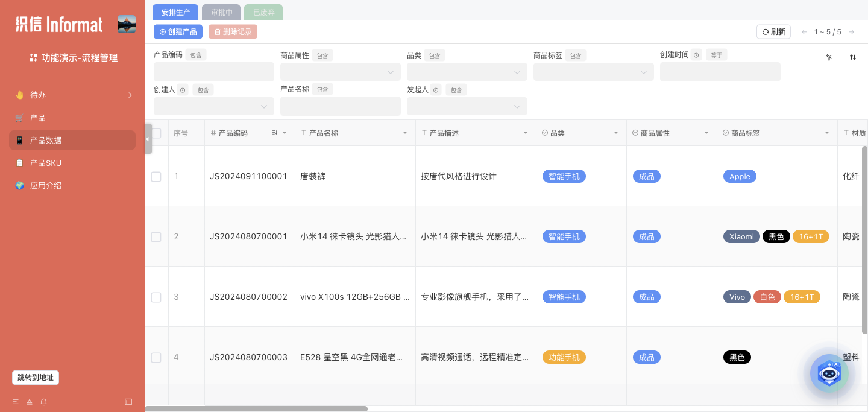Click the vertical scrollbar of the table
868x412 pixels.
tap(864, 240)
